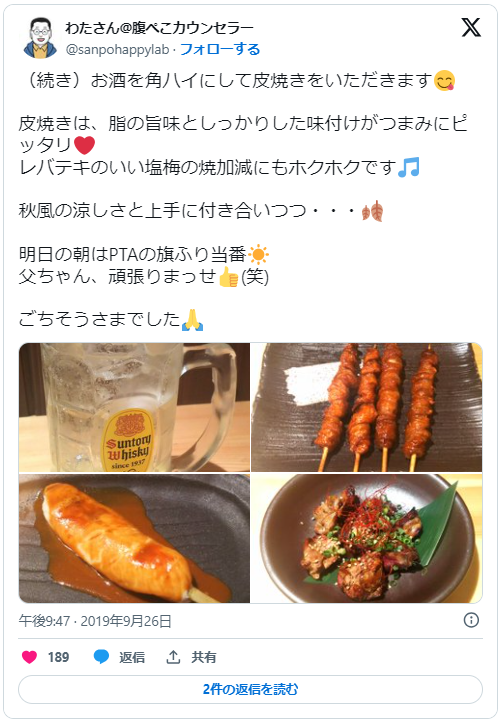The width and height of the screenshot is (503, 725).
Task: Click the heart like icon
Action: tap(30, 657)
